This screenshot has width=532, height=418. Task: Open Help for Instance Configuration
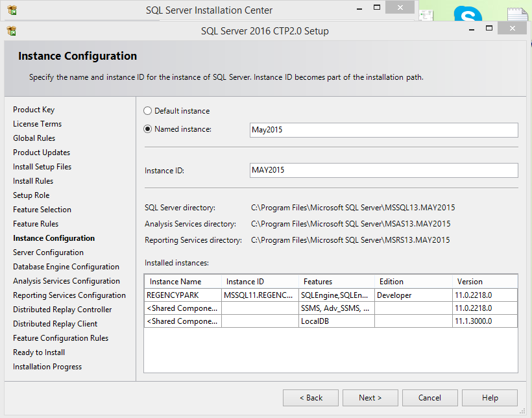tap(490, 397)
